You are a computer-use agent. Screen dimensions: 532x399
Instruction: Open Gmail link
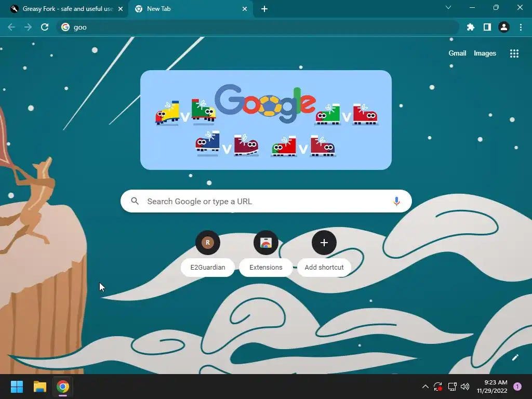coord(457,54)
